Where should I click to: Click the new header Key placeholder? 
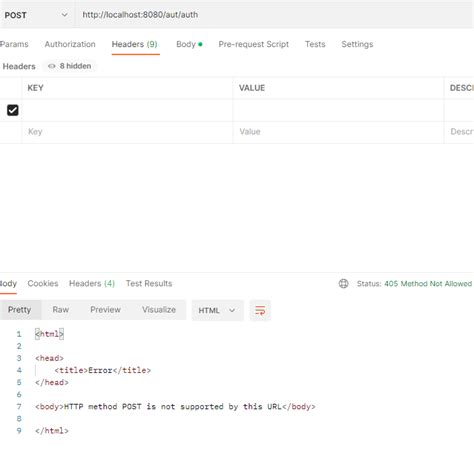127,132
